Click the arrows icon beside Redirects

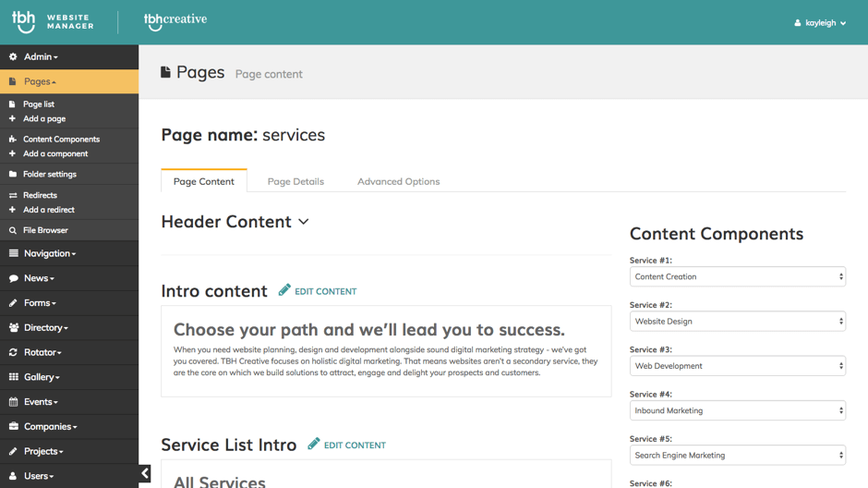click(13, 195)
